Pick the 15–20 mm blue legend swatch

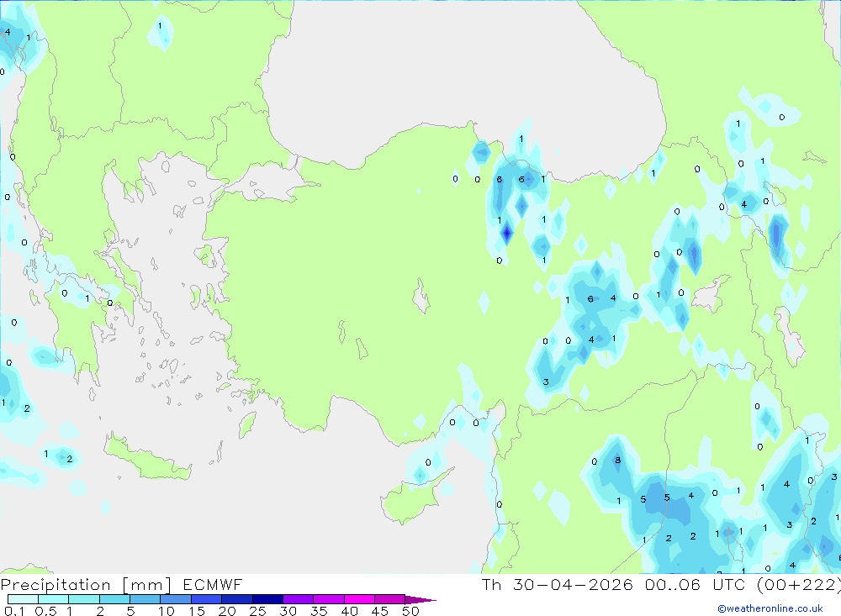(x=206, y=599)
